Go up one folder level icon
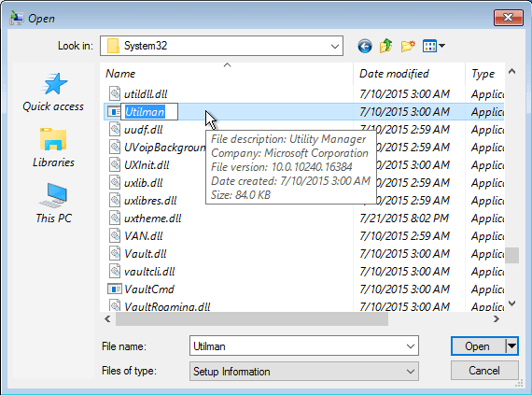The height and width of the screenshot is (395, 532). click(386, 46)
